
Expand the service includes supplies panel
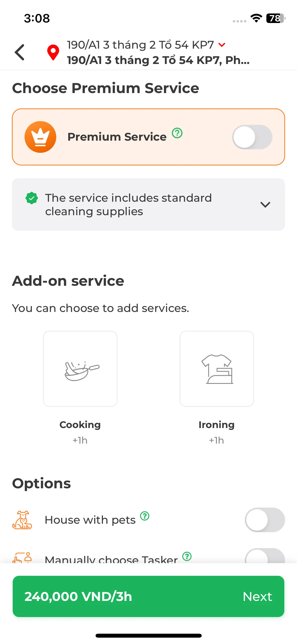148,205
